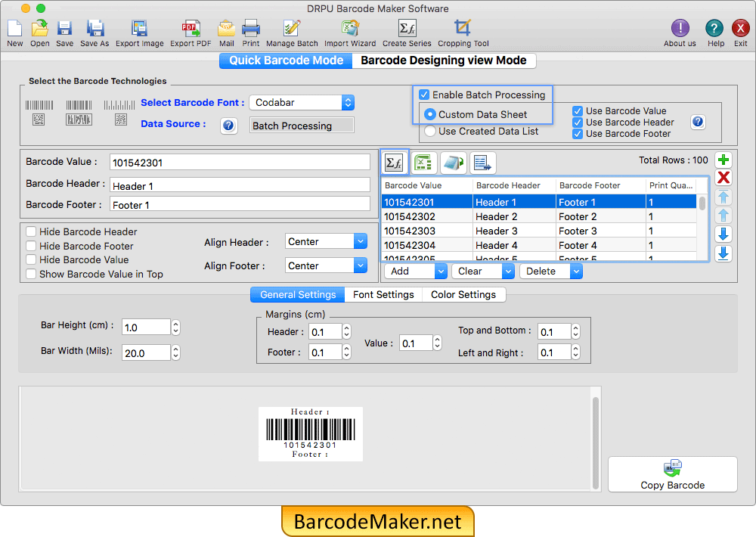Open the Add dropdown button
The width and height of the screenshot is (756, 537).
click(416, 272)
